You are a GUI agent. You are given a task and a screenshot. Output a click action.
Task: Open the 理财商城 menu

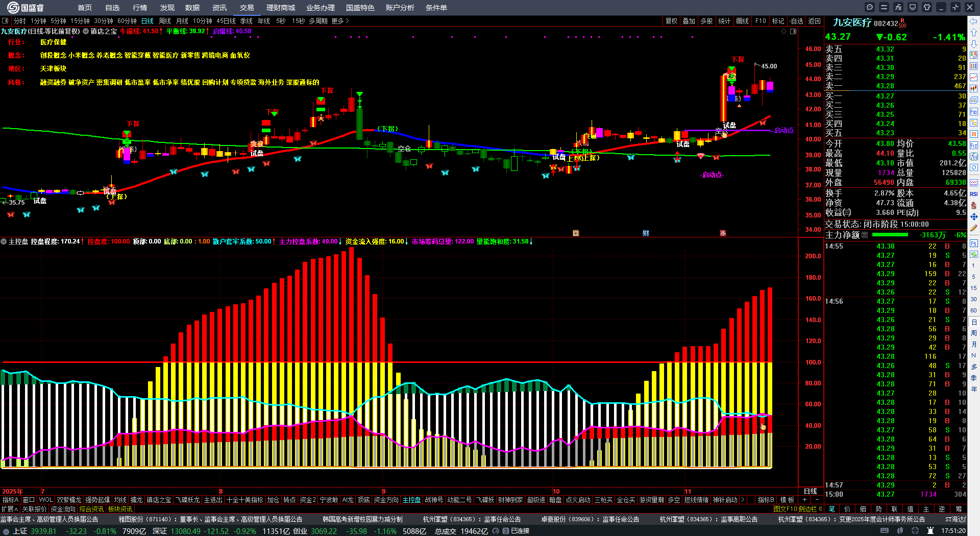[x=281, y=8]
